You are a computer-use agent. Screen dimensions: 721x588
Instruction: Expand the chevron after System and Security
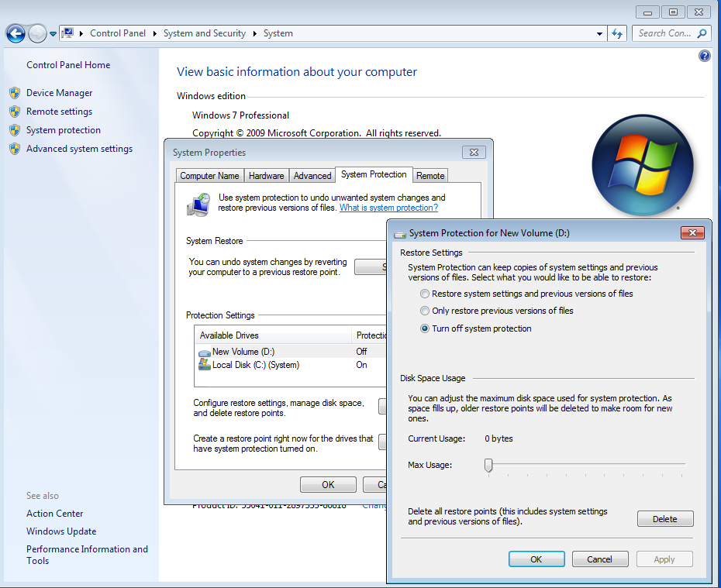254,33
